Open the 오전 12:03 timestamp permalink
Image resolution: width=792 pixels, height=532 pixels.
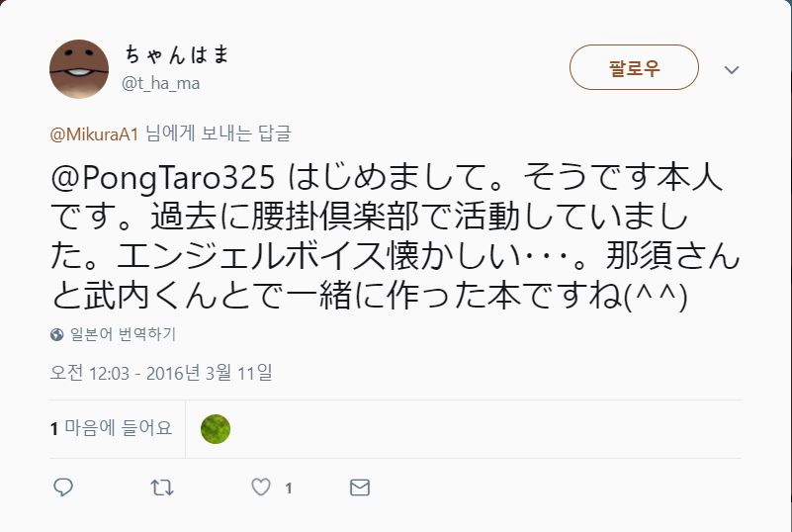pos(160,373)
